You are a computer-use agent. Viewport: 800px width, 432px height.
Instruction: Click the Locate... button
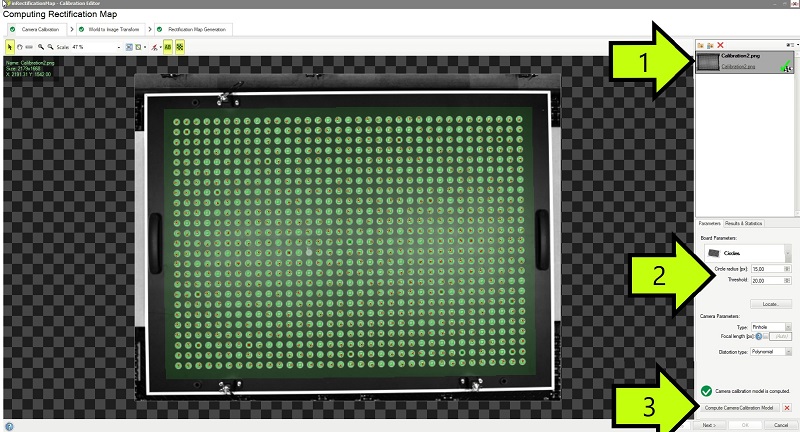coord(771,304)
